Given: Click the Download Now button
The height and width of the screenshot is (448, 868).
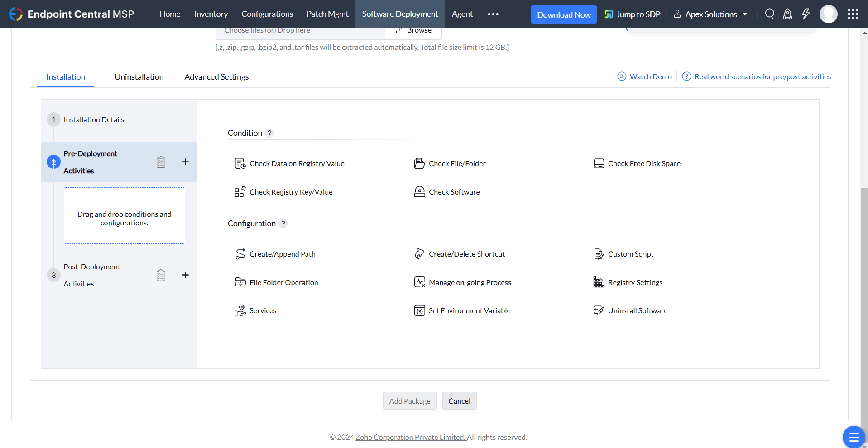Looking at the screenshot, I should coord(563,14).
